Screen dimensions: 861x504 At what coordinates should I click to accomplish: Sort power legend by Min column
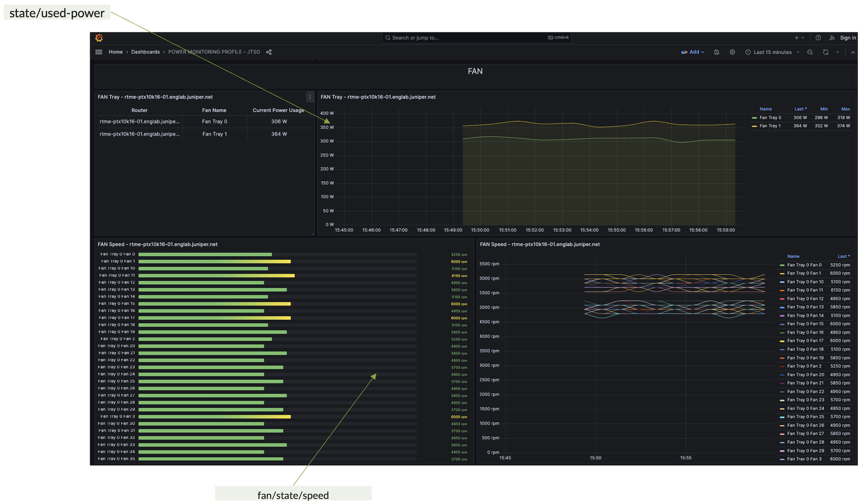pos(824,109)
